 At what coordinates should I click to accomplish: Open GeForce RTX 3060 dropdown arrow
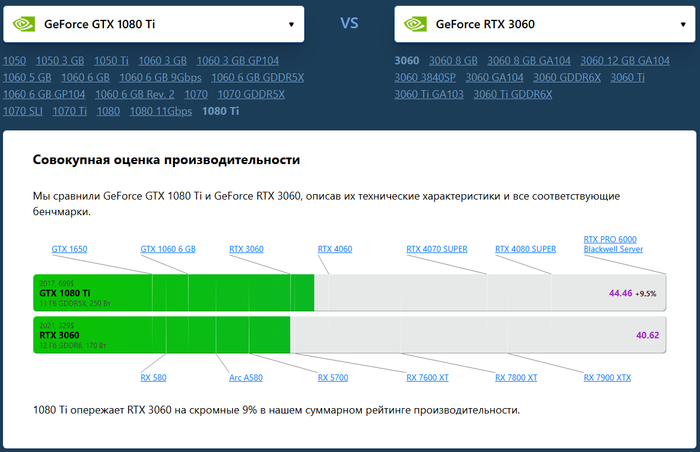[683, 25]
